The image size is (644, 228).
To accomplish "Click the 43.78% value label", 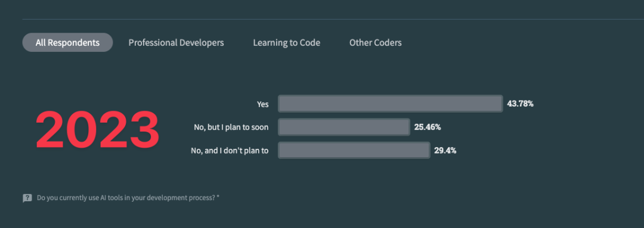I will 521,104.
